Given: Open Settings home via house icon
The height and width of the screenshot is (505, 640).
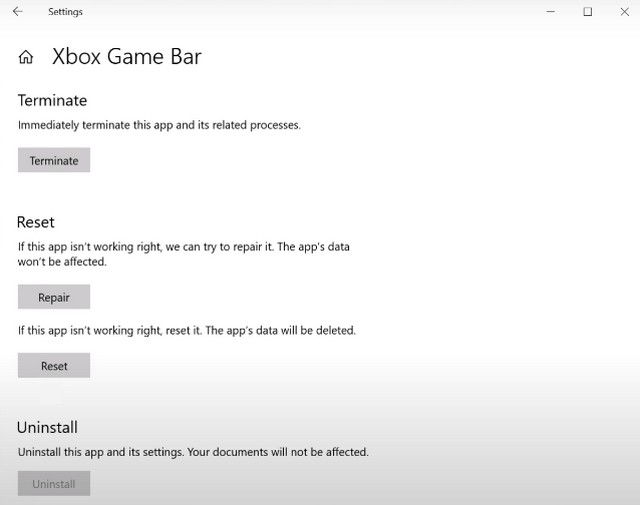Looking at the screenshot, I should [x=26, y=57].
